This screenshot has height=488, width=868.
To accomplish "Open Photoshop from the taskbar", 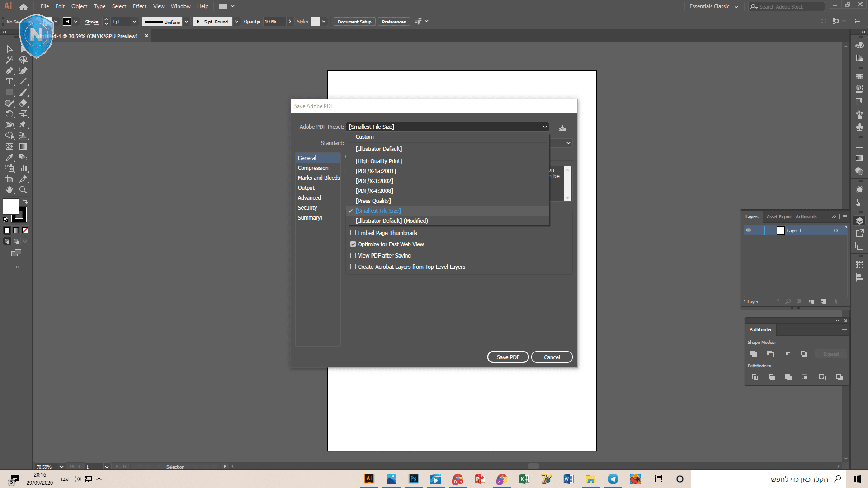I will pos(413,479).
